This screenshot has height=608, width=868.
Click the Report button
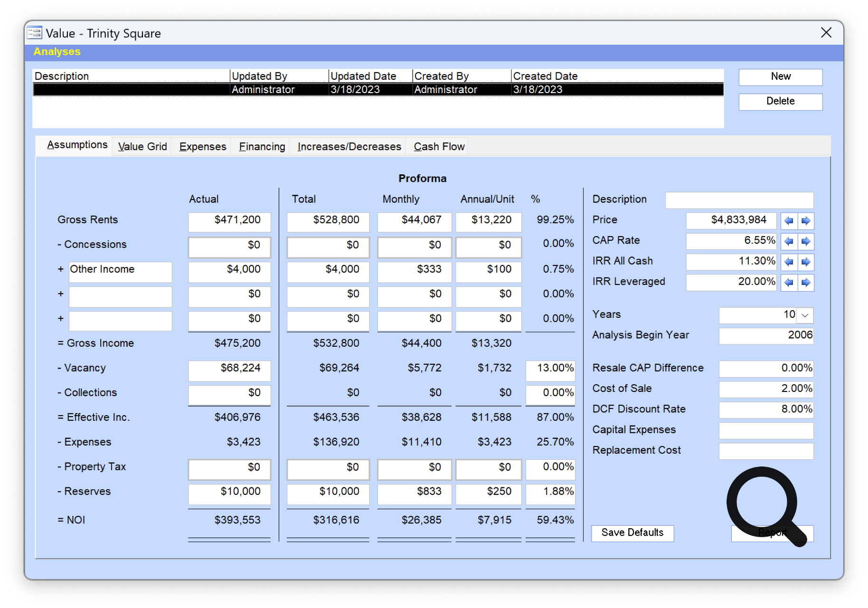click(x=772, y=533)
